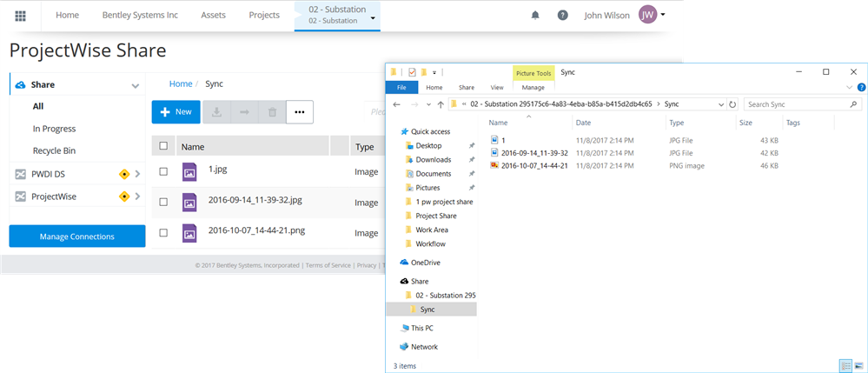Switch Explorer to large icons view
Screen dimensions: 868x373
(x=858, y=365)
